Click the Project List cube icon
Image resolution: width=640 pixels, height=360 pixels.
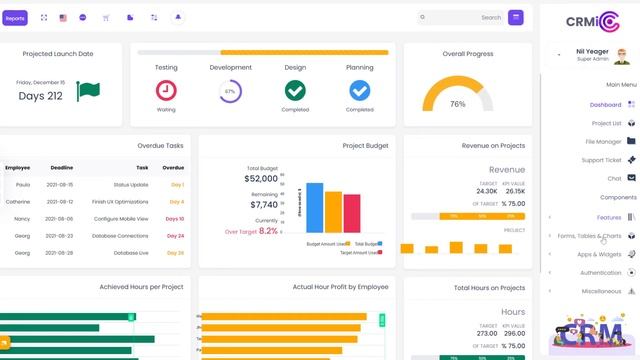(x=631, y=123)
